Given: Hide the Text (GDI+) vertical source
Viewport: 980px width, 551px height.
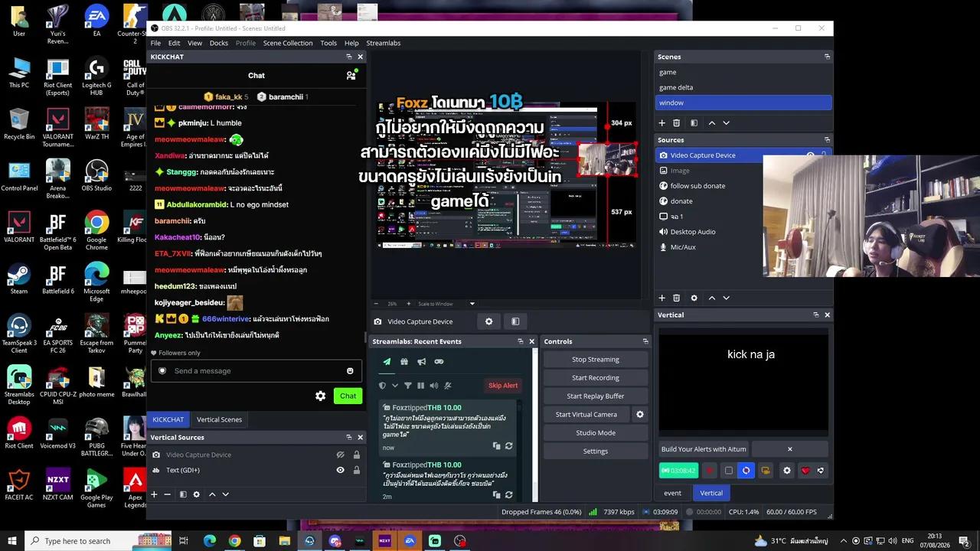Looking at the screenshot, I should [x=340, y=471].
